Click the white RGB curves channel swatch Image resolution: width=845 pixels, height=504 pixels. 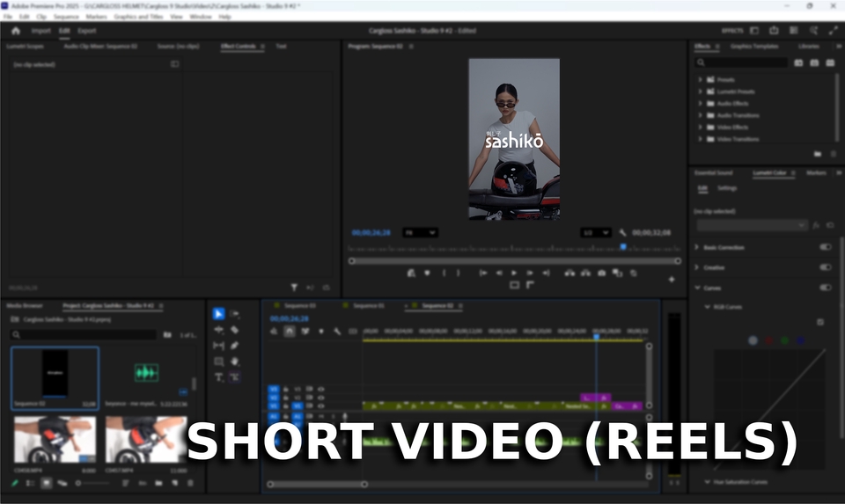753,340
